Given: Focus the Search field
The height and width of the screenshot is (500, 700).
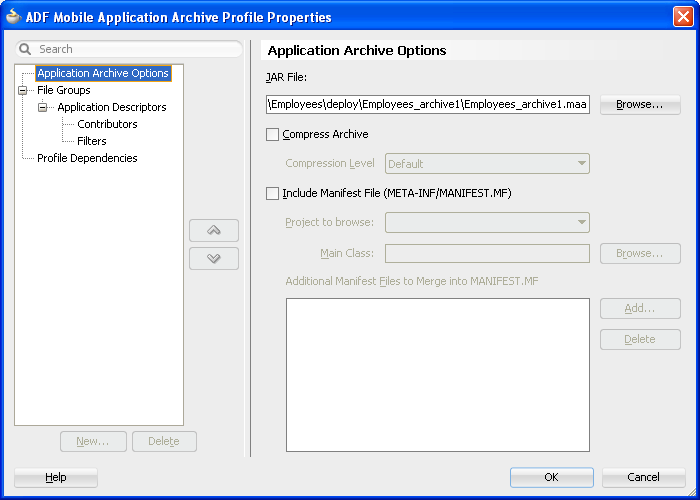Looking at the screenshot, I should pos(129,49).
